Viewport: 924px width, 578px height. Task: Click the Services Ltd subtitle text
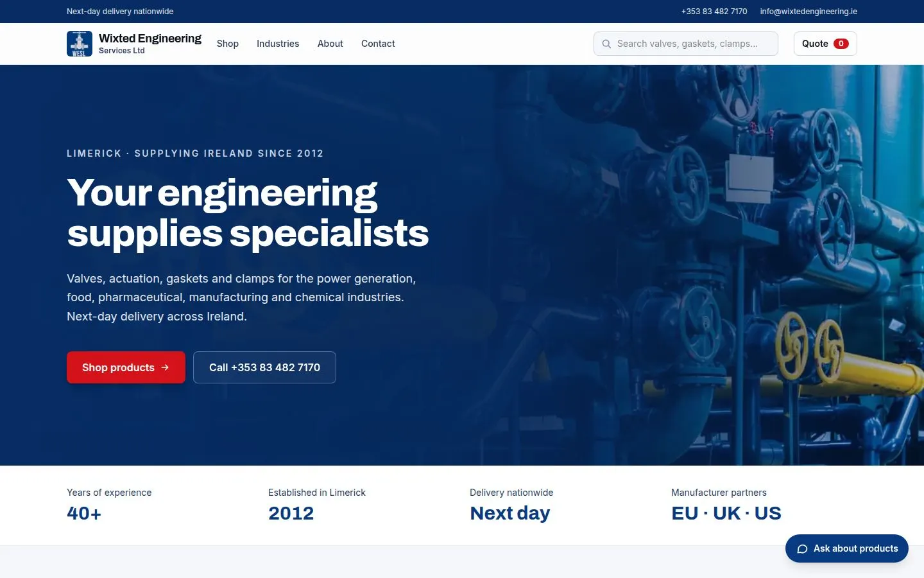tap(122, 51)
